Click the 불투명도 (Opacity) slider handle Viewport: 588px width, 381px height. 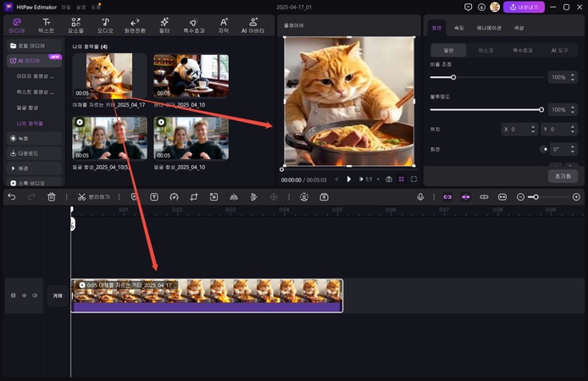click(541, 109)
